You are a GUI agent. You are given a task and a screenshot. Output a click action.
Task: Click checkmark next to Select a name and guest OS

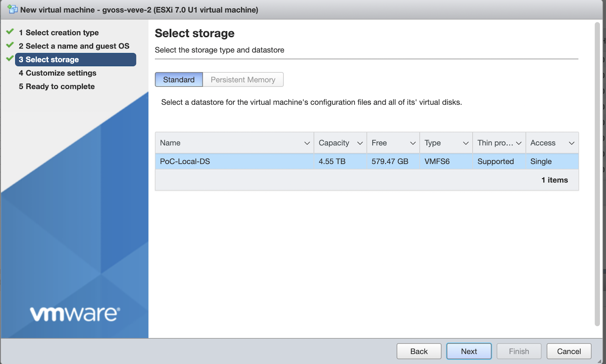[9, 45]
